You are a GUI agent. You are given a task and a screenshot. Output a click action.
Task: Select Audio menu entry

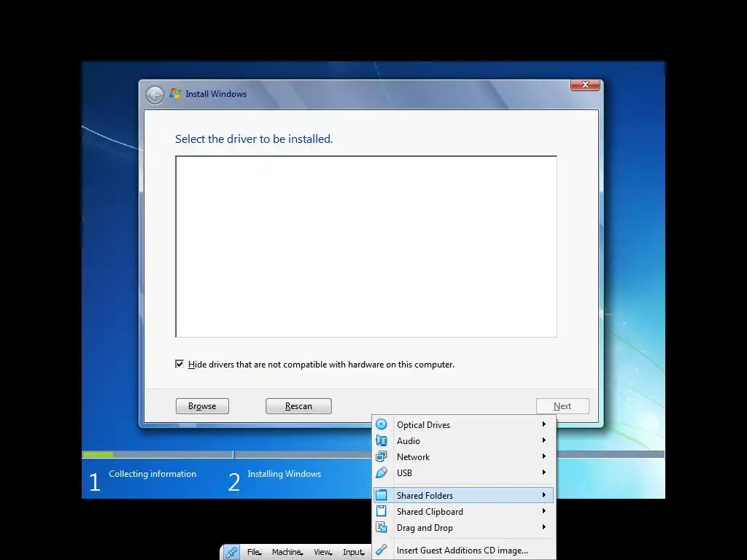(x=463, y=440)
